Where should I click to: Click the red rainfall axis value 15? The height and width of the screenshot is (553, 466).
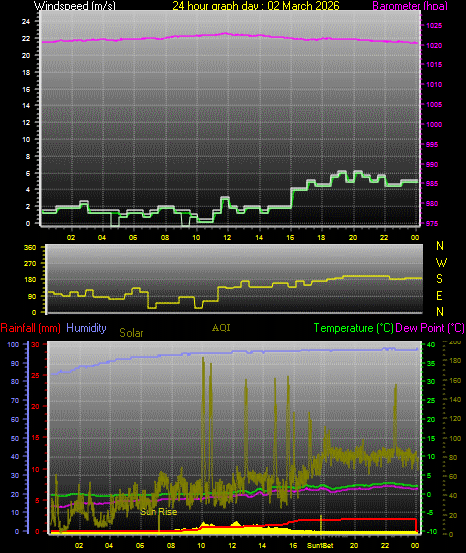click(x=35, y=437)
